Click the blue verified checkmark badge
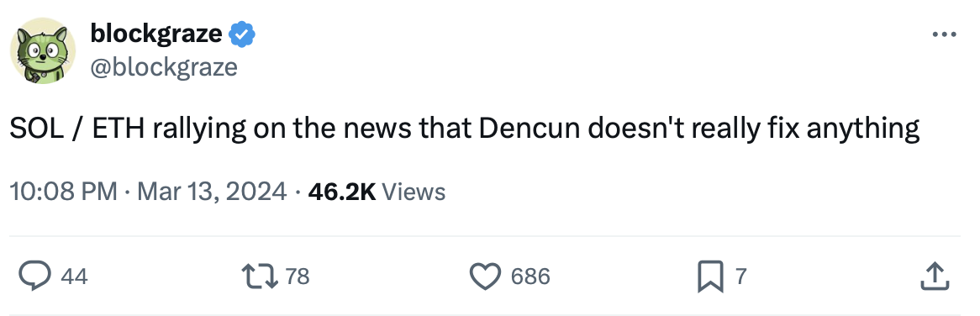 [242, 34]
